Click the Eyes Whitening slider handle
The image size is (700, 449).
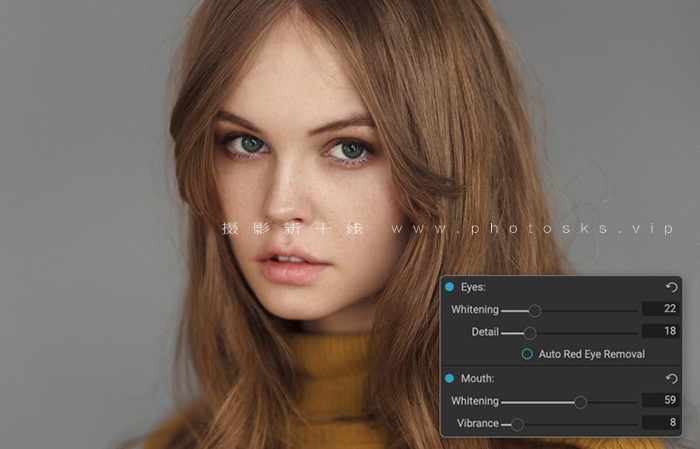[x=535, y=311]
